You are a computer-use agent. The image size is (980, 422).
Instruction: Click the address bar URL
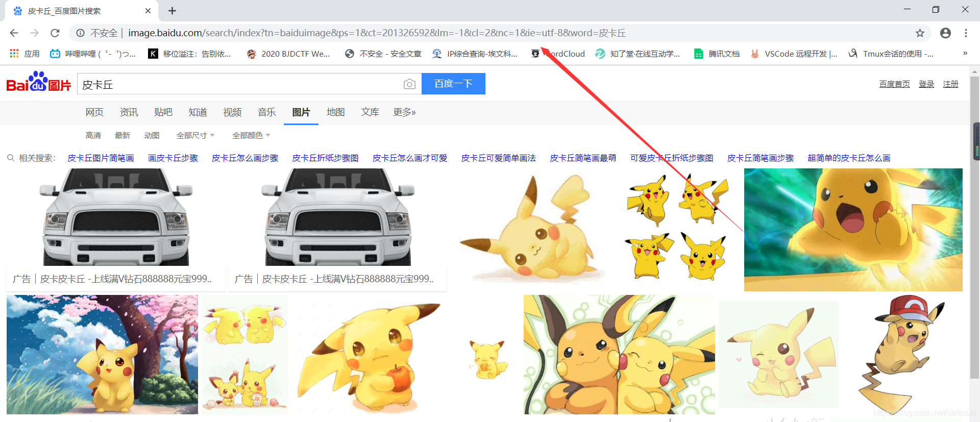tap(377, 33)
